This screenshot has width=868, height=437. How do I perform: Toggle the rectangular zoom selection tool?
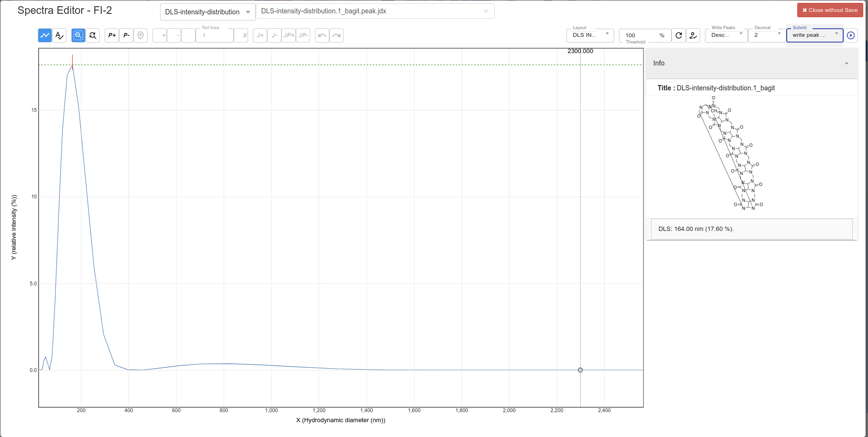click(77, 35)
